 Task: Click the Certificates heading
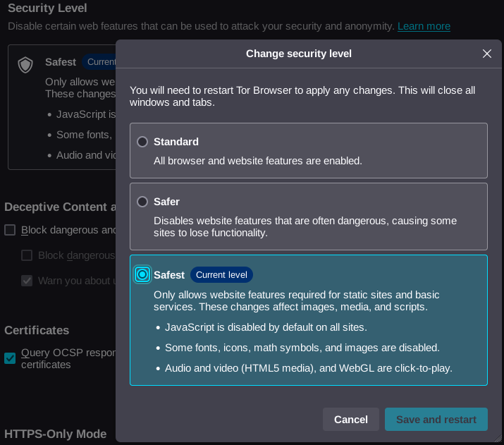click(x=37, y=330)
